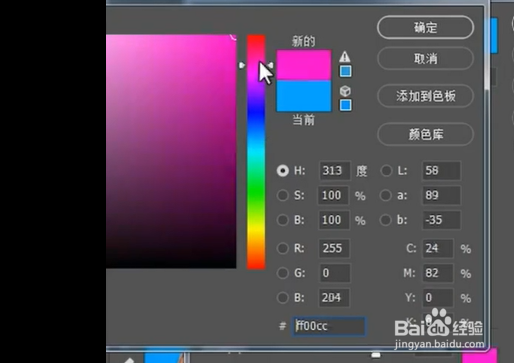Viewport: 514px width, 363px height.
Task: Click the 确定 confirm button
Action: (425, 27)
